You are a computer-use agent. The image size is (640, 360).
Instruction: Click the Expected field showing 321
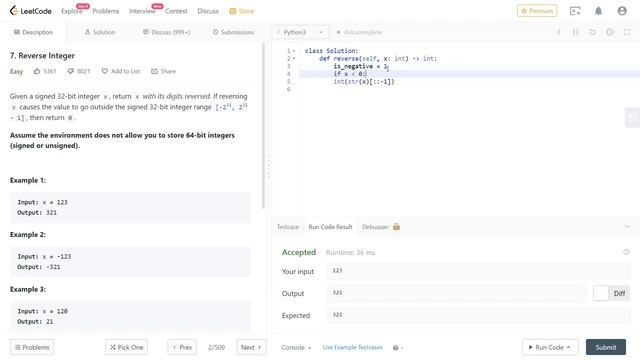478,315
